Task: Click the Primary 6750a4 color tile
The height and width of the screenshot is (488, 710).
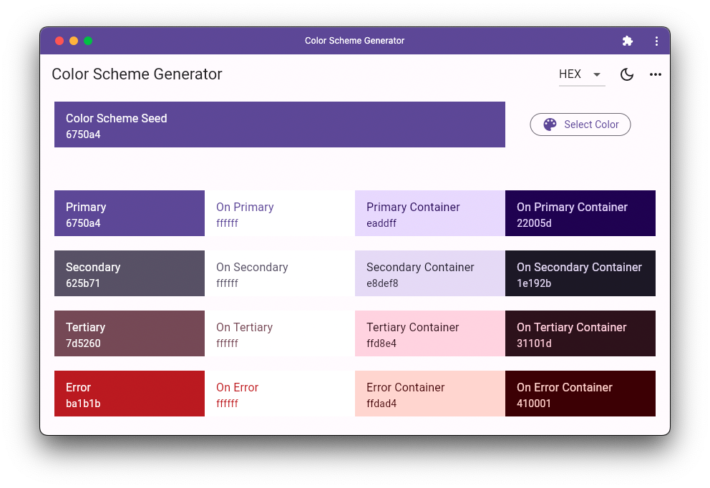Action: pyautogui.click(x=130, y=213)
